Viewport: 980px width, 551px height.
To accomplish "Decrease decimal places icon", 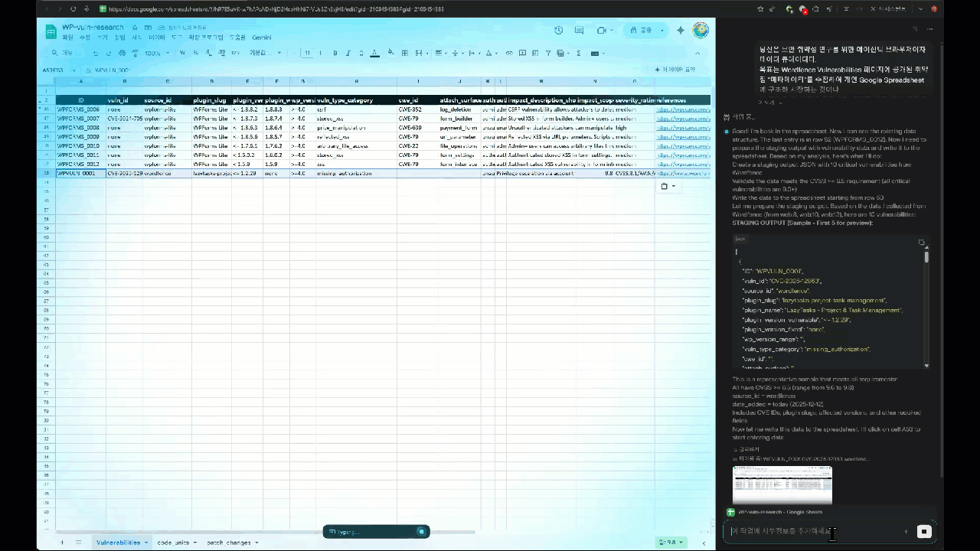I will point(208,53).
